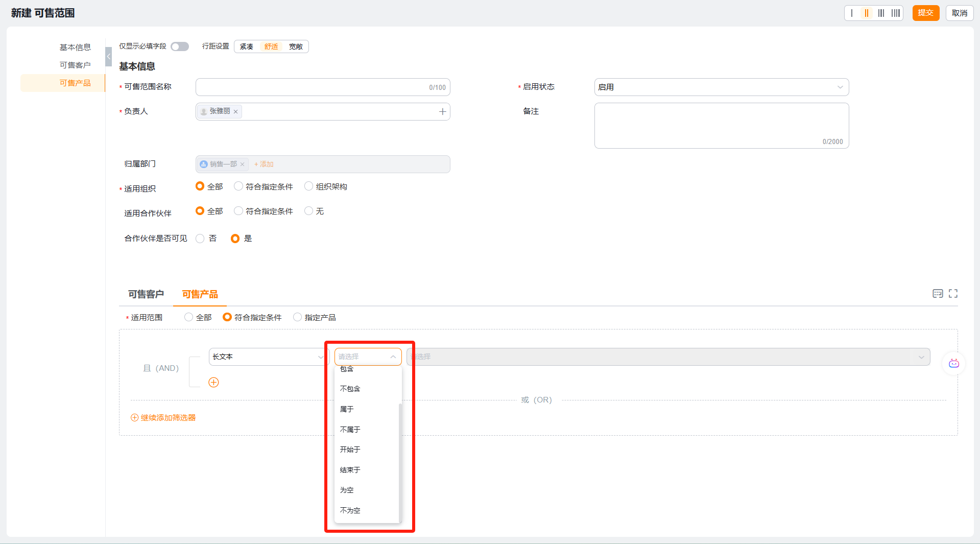
Task: Add another owner with plus icon
Action: point(443,112)
